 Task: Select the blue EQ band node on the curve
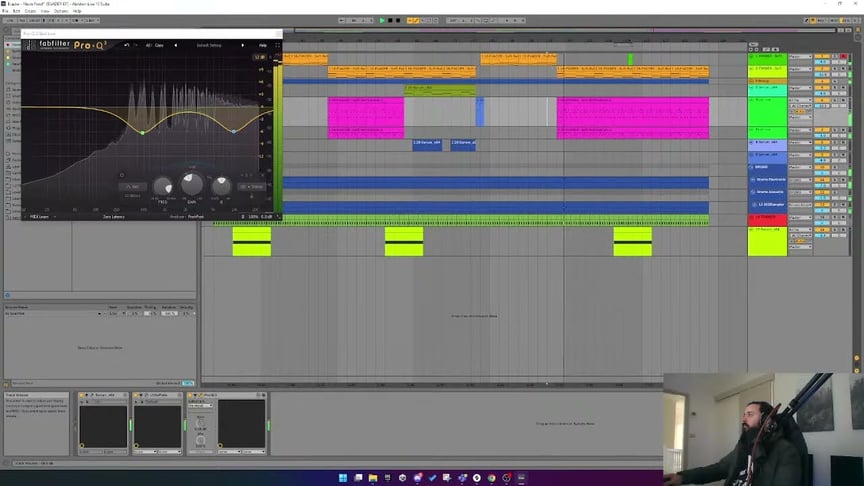tap(234, 131)
